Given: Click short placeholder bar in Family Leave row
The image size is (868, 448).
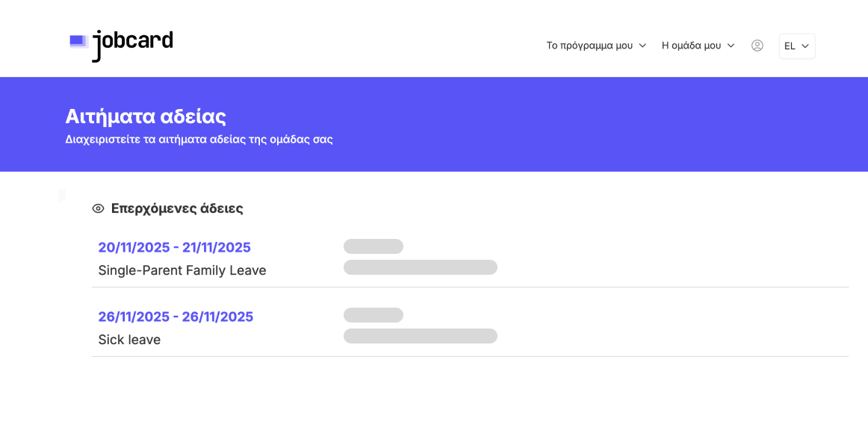Looking at the screenshot, I should click(373, 246).
